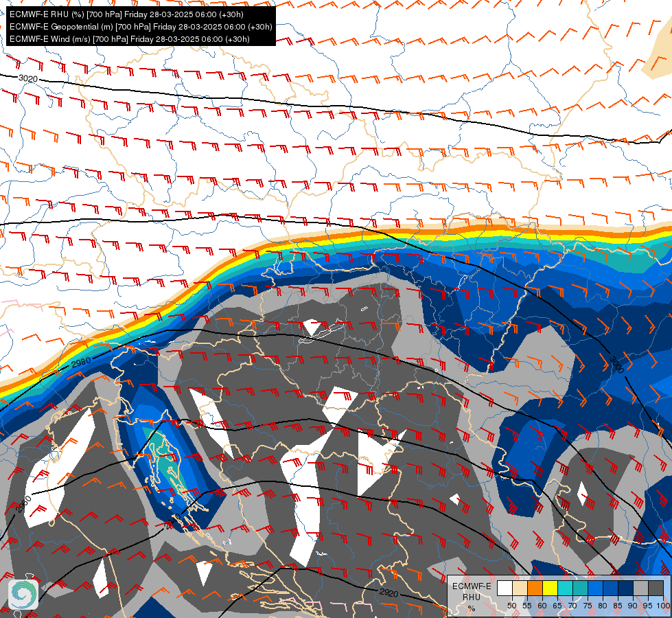The height and width of the screenshot is (618, 672).
Task: Click the orange legend swatch for 55-60%
Action: 535,588
